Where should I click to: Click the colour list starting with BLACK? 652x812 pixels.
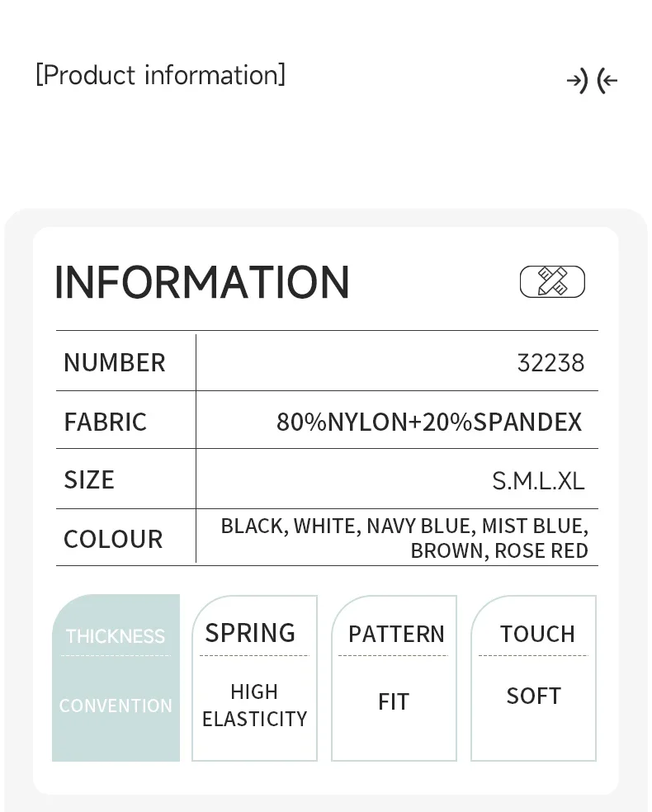pos(404,538)
